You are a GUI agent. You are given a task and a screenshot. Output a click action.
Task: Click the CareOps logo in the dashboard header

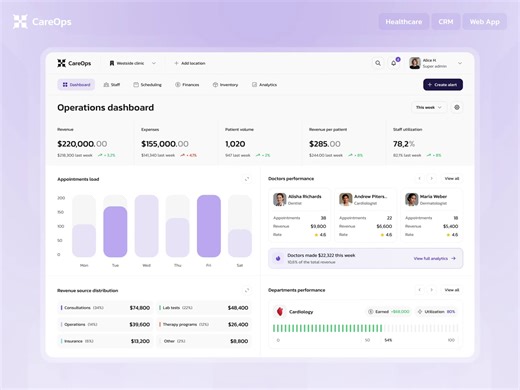(74, 63)
